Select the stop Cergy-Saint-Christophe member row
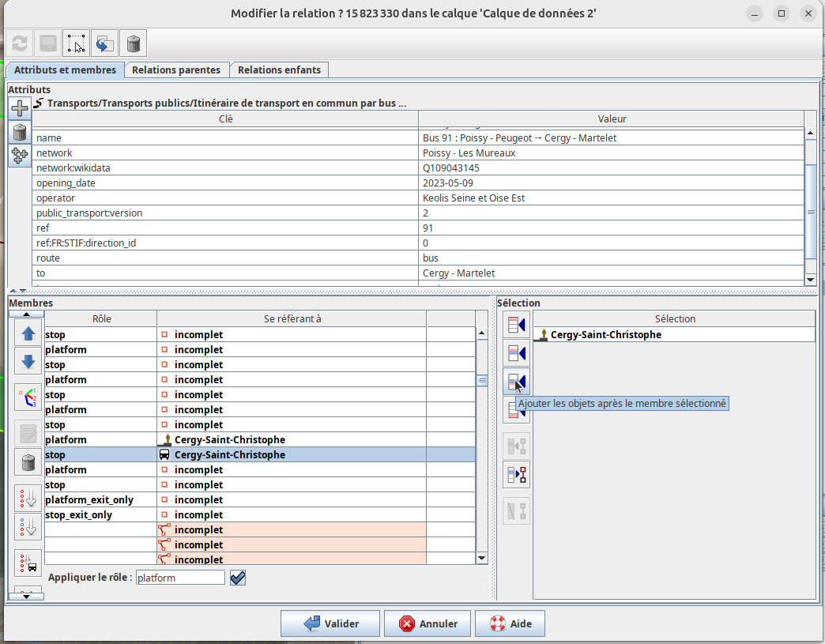 point(261,454)
